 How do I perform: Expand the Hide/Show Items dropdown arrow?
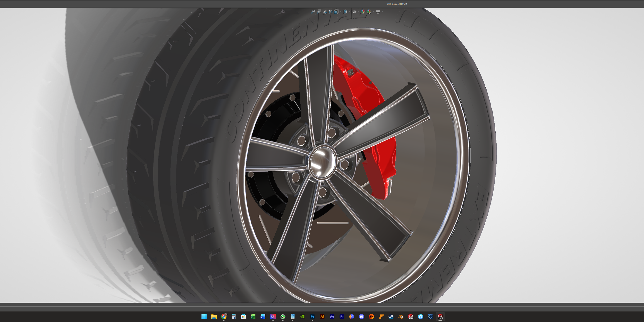pyautogui.click(x=359, y=12)
